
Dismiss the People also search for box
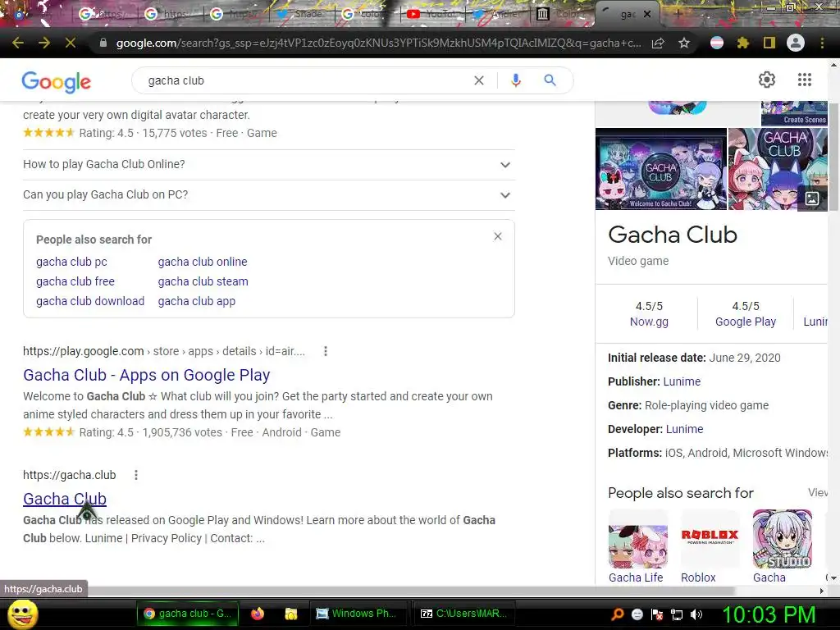coord(498,236)
